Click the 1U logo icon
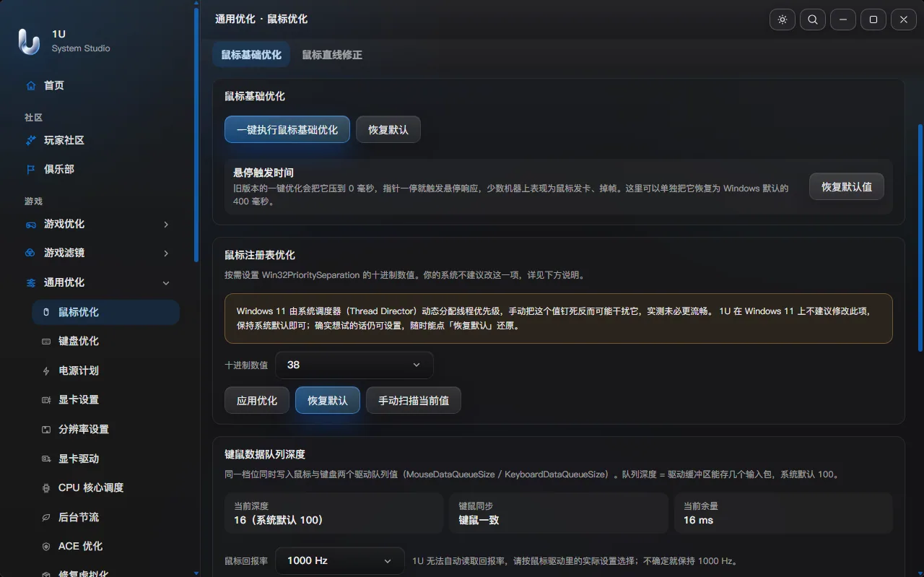Viewport: 924px width, 577px height. click(x=29, y=41)
